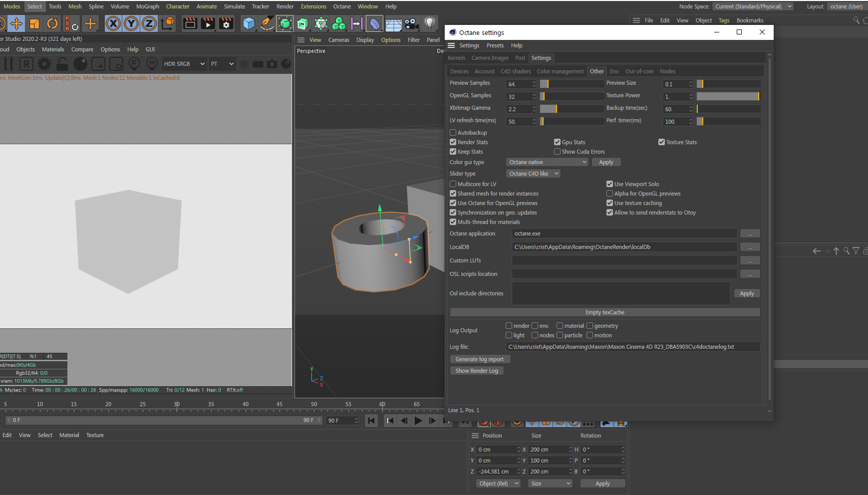Viewport: 868px width, 495px height.
Task: Click the Live Viewer lock icon
Action: (x=62, y=64)
